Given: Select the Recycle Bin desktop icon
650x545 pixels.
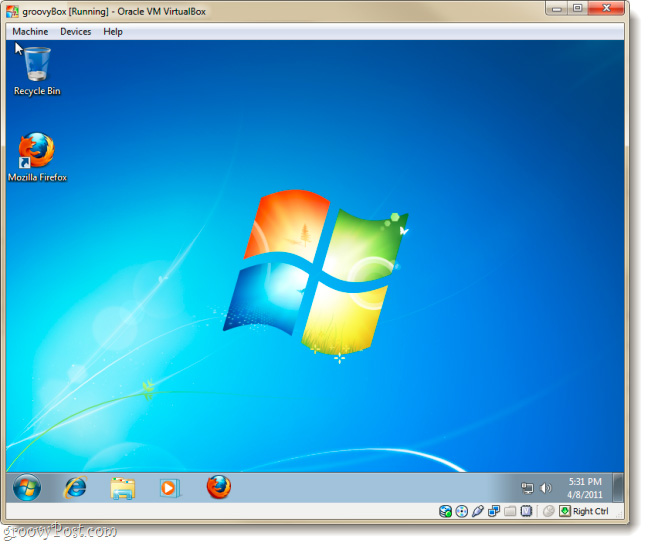Looking at the screenshot, I should point(37,72).
